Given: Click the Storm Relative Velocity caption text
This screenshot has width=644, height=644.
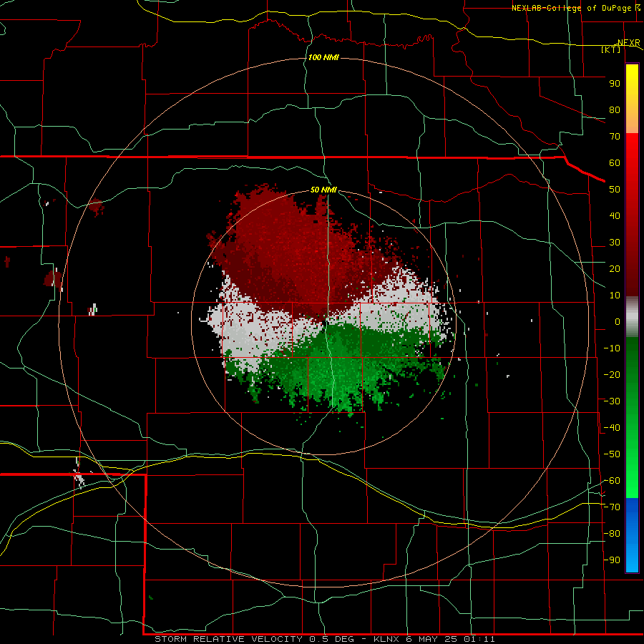Looking at the screenshot, I should pos(324,639).
